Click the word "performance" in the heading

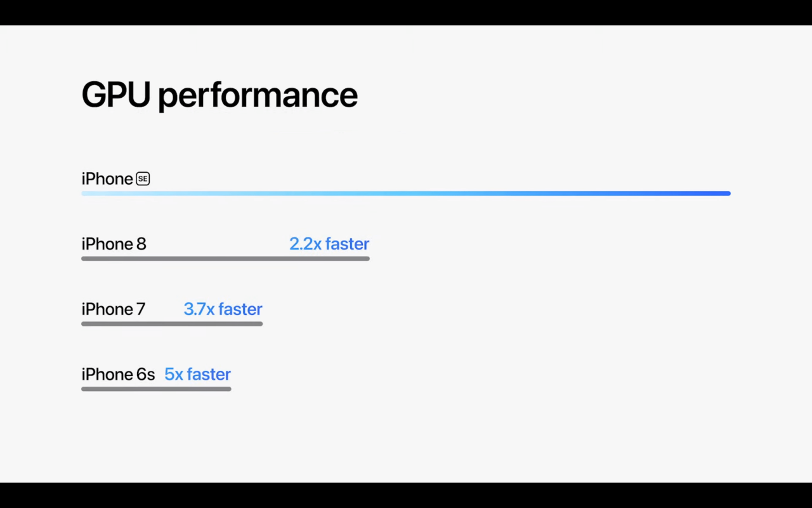(258, 96)
